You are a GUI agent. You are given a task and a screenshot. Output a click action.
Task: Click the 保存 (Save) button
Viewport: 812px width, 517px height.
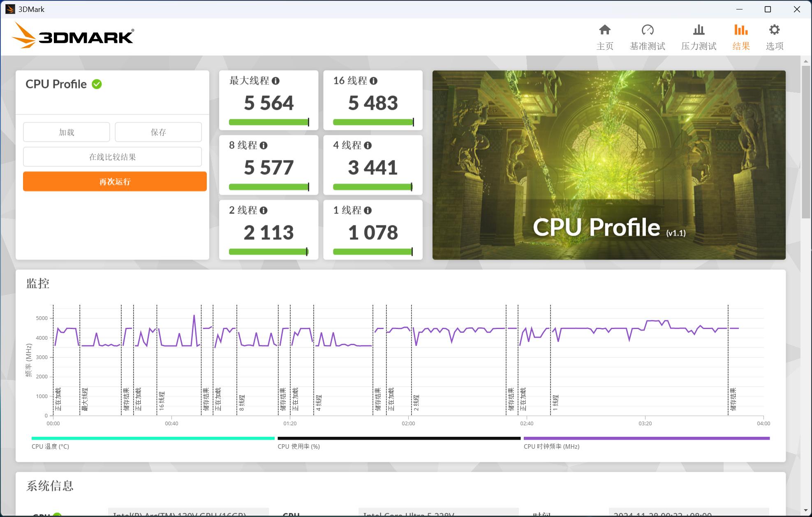click(x=158, y=132)
